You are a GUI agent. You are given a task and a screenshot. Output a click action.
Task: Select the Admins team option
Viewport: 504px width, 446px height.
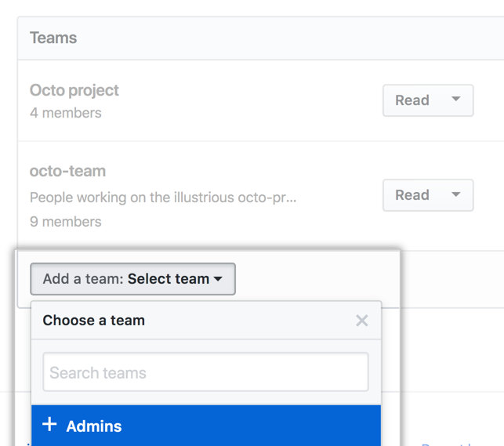[206, 426]
